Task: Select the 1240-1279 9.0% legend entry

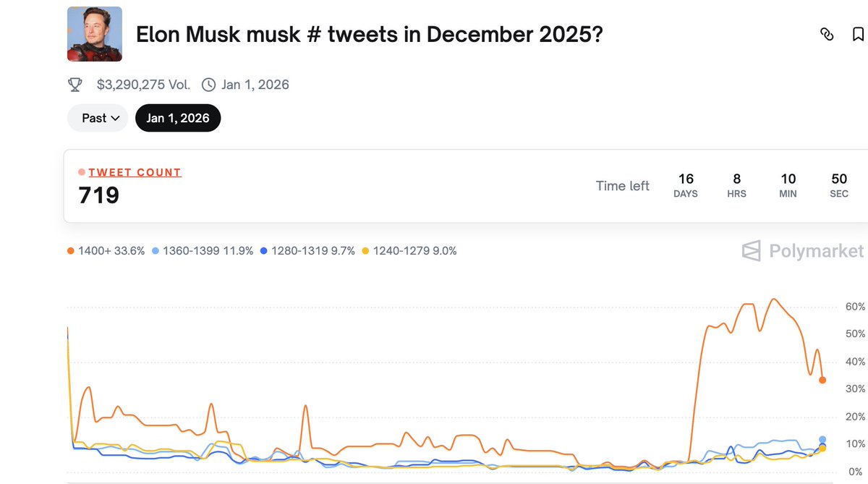Action: 409,251
